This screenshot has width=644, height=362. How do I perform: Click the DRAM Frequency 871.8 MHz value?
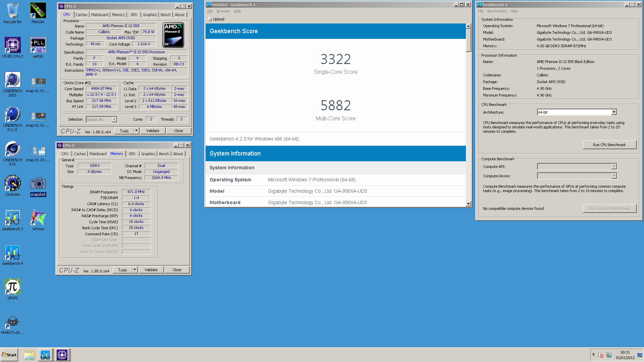click(x=136, y=192)
